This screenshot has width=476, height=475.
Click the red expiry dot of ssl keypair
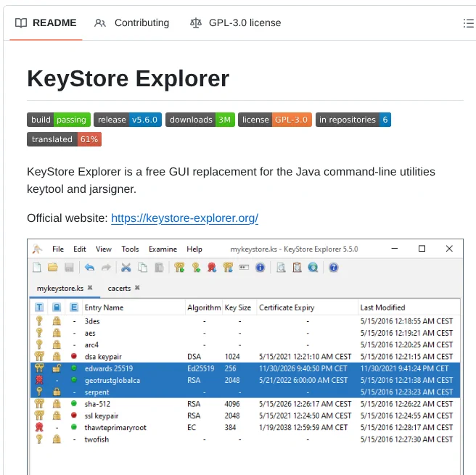(x=74, y=415)
